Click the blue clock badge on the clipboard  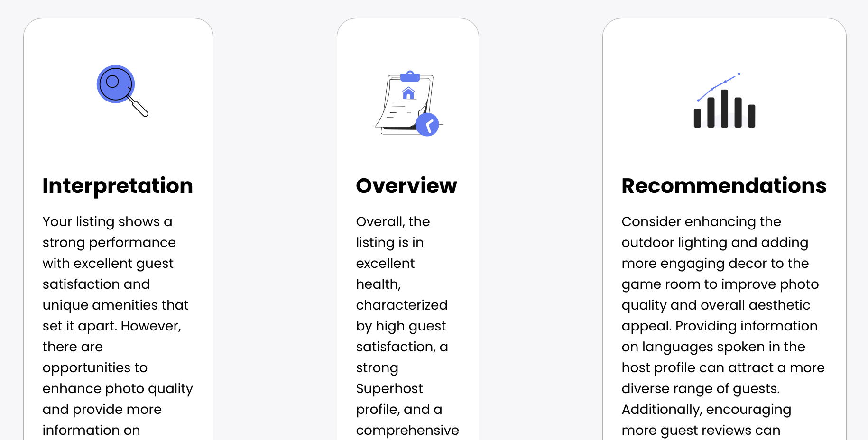[427, 125]
